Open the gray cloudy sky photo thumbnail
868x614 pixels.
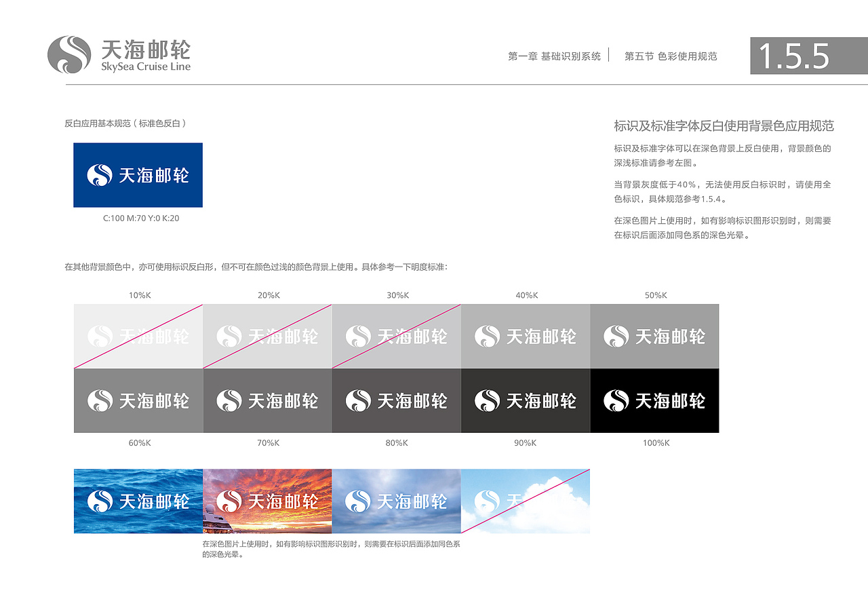tap(397, 501)
